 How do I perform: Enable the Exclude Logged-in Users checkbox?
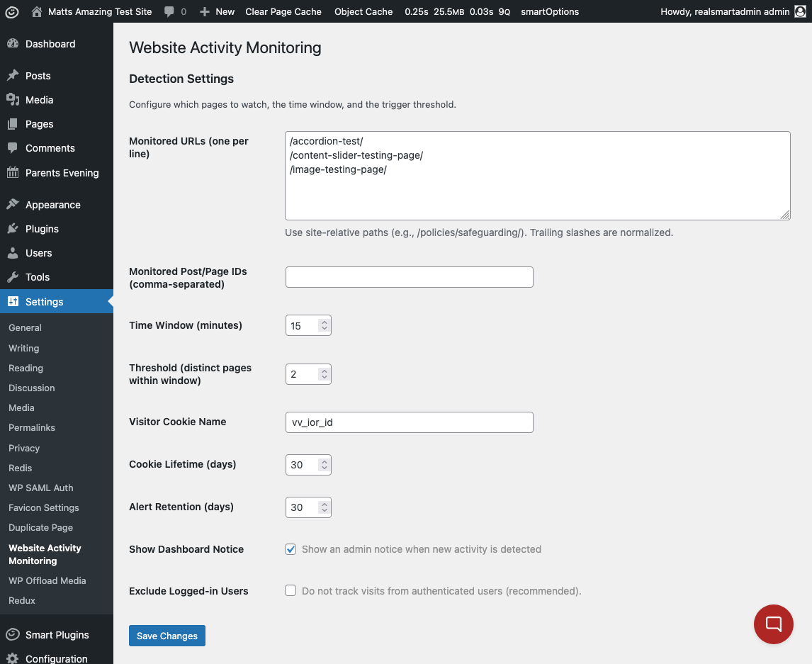pyautogui.click(x=291, y=590)
